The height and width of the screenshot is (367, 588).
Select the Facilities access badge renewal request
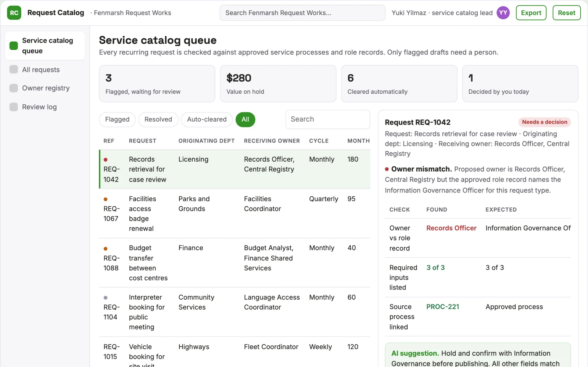point(235,213)
